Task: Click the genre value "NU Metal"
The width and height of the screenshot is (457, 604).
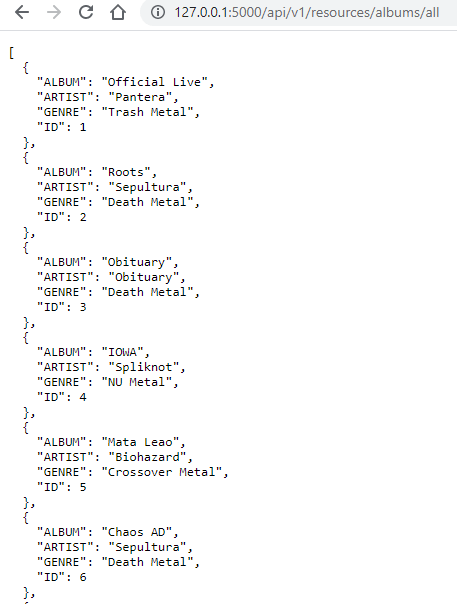Action: pos(136,382)
